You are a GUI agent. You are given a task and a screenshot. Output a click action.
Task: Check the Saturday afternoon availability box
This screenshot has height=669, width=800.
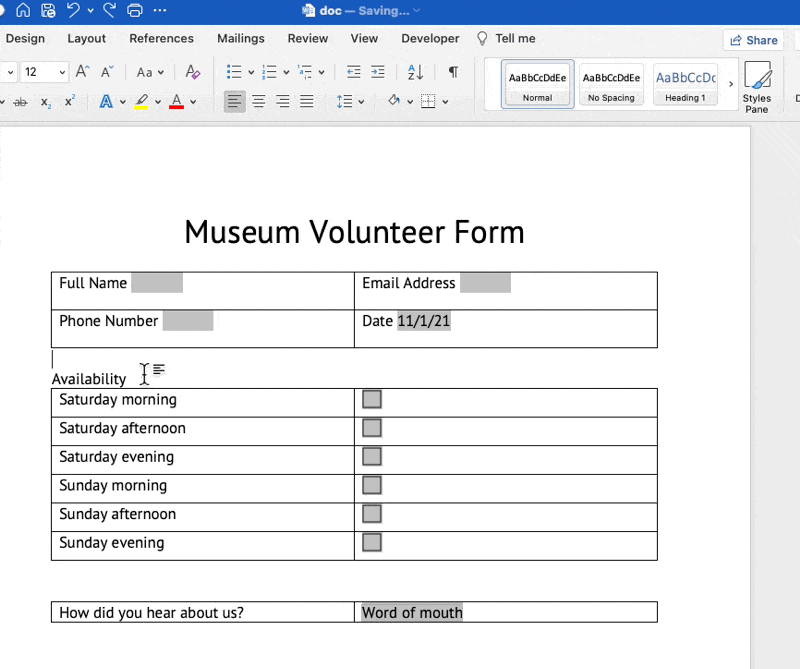(x=371, y=427)
